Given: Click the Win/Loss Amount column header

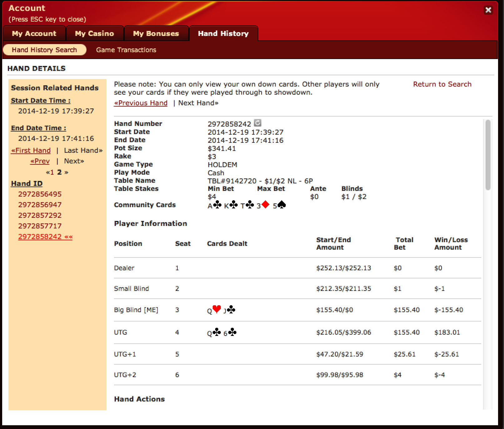Looking at the screenshot, I should (451, 244).
